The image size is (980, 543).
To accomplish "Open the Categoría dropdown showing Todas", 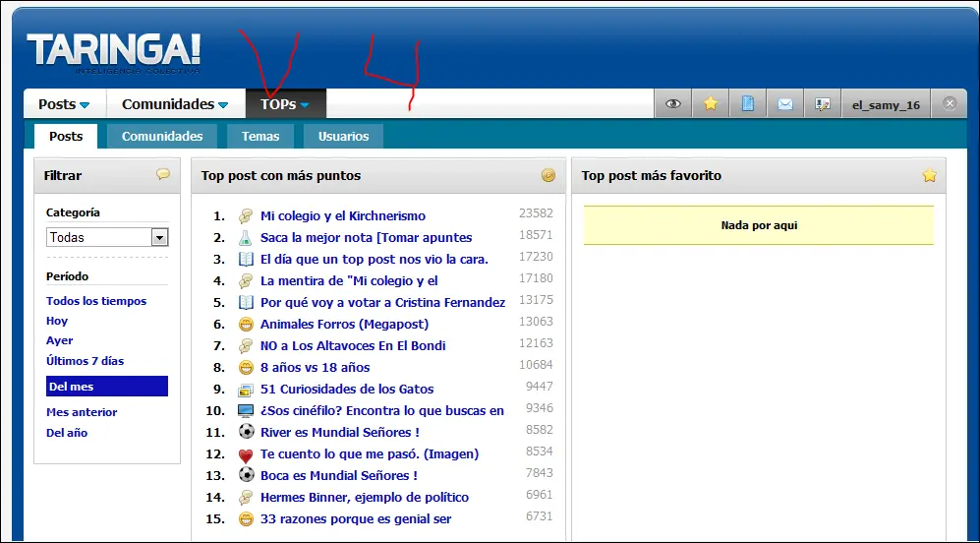I will click(x=107, y=237).
